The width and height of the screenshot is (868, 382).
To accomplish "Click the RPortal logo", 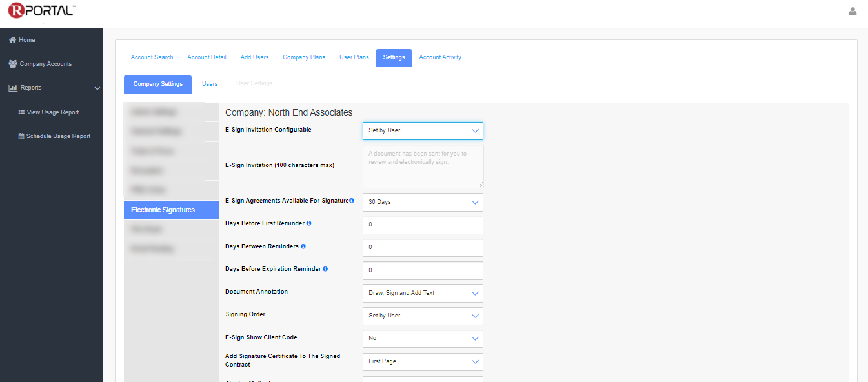I will click(41, 11).
